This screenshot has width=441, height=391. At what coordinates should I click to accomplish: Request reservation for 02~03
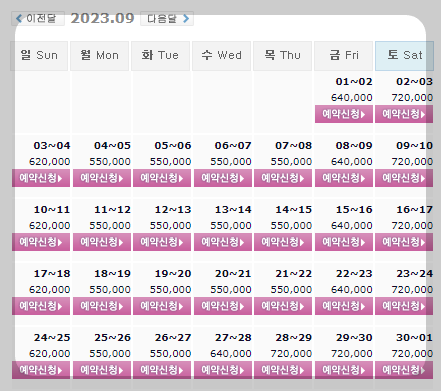[x=404, y=114]
